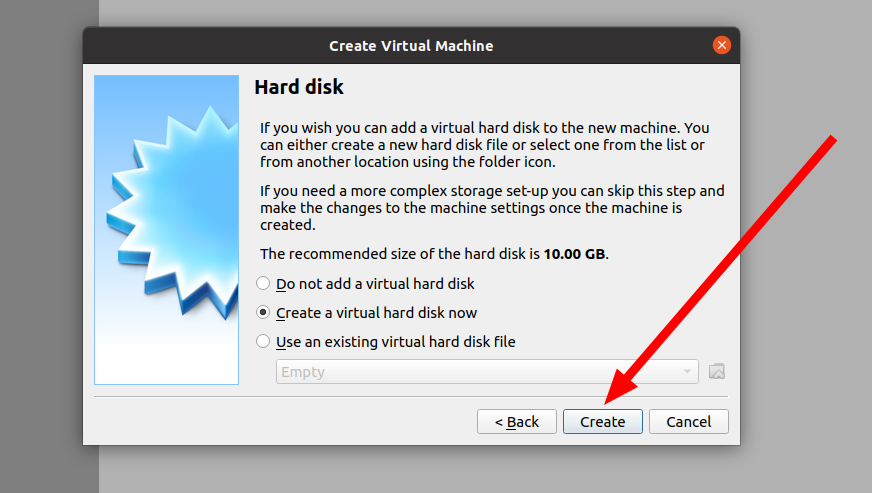The height and width of the screenshot is (493, 872).
Task: Select "Use an existing virtual hard disk file"
Action: [264, 342]
